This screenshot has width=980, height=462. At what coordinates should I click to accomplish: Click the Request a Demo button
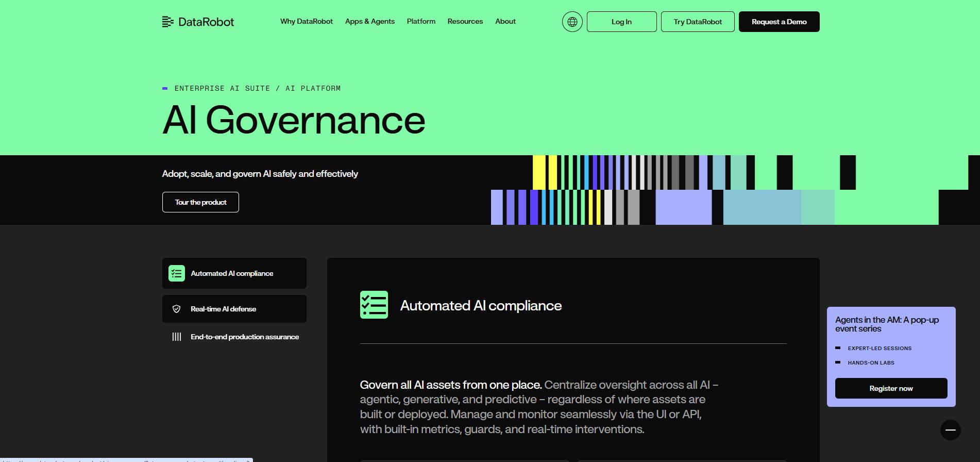pyautogui.click(x=779, y=22)
